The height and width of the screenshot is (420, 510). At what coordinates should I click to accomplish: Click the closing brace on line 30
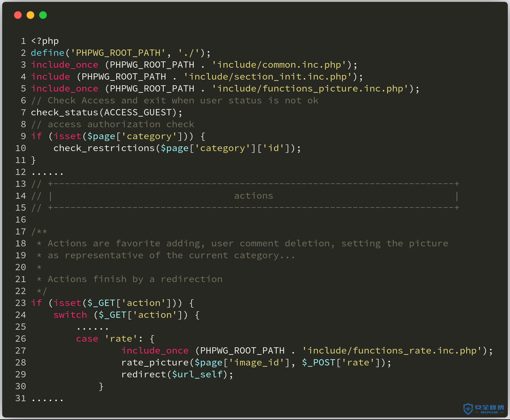(x=101, y=386)
